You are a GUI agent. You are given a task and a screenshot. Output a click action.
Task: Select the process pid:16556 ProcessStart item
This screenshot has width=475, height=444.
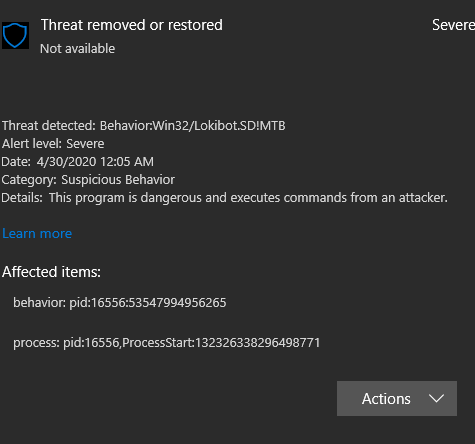coord(167,343)
